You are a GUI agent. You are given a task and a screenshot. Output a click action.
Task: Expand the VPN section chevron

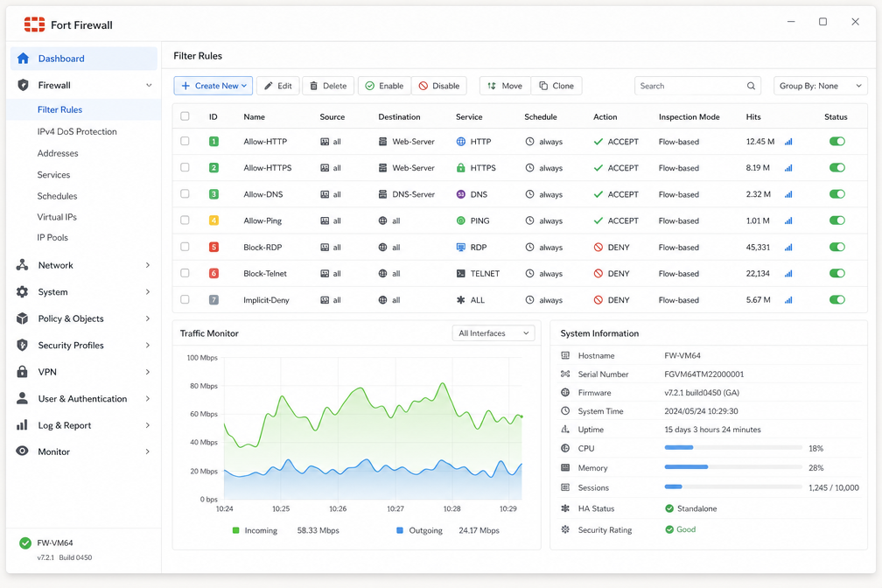tap(148, 372)
